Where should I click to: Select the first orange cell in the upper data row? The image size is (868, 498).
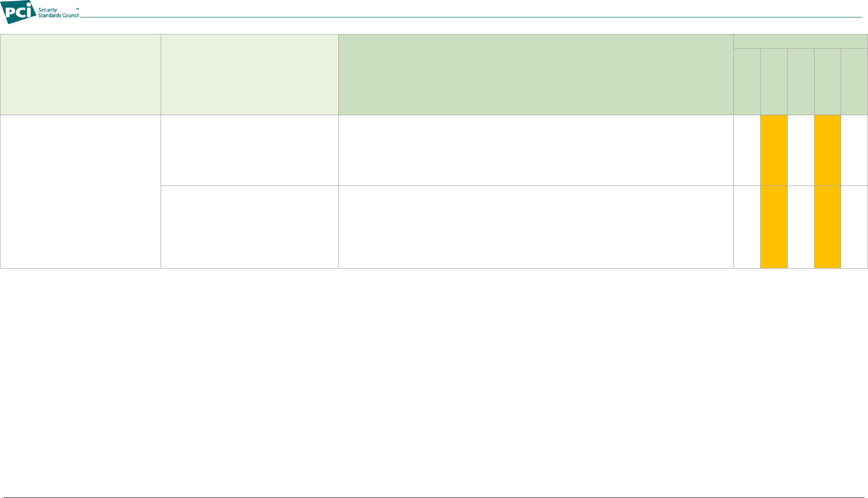pyautogui.click(x=773, y=150)
